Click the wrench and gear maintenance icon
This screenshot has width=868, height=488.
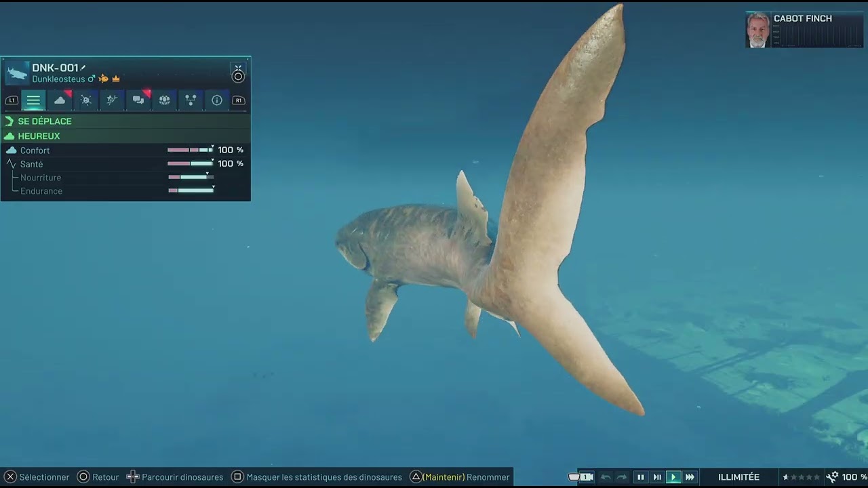pos(832,477)
